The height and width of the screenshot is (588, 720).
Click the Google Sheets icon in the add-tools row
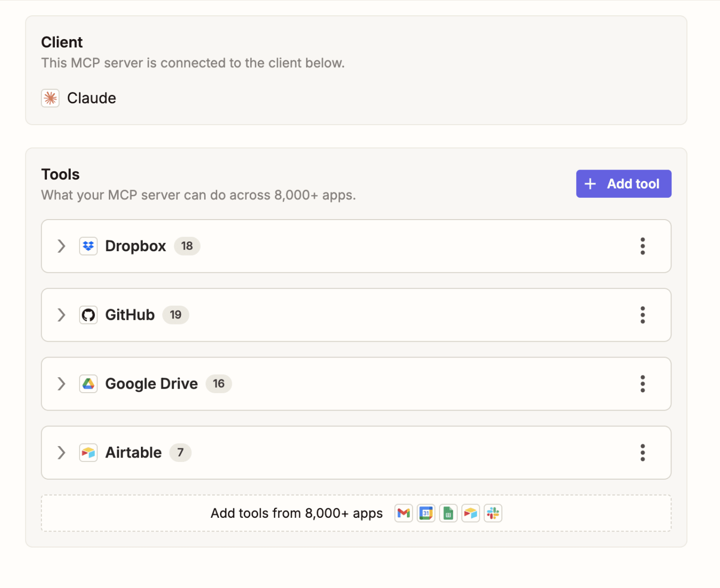[449, 513]
